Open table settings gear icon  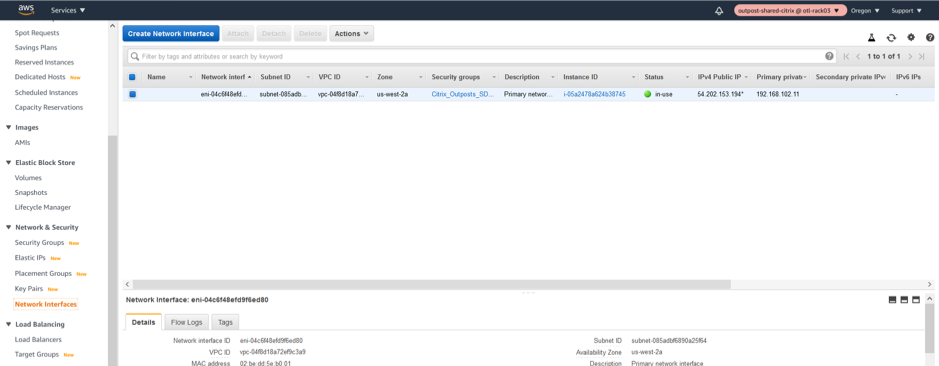(911, 37)
